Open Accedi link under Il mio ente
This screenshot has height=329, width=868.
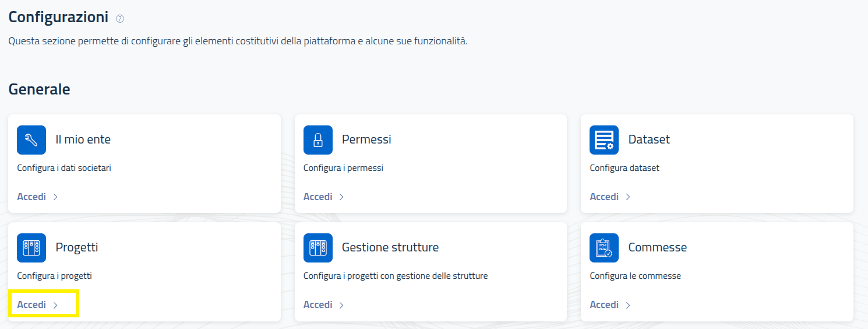coord(37,197)
